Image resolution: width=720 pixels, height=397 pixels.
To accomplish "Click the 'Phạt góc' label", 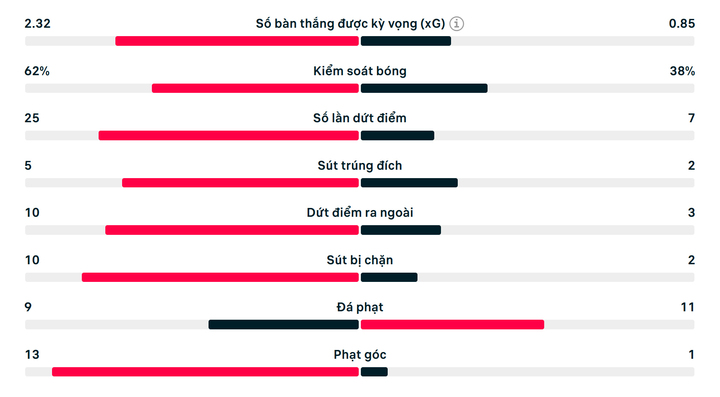I will tap(360, 355).
